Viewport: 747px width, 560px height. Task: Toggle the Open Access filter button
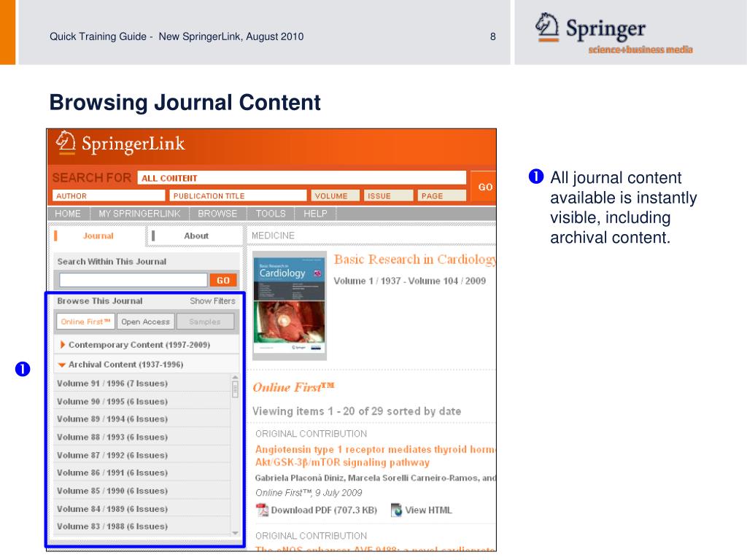(145, 322)
